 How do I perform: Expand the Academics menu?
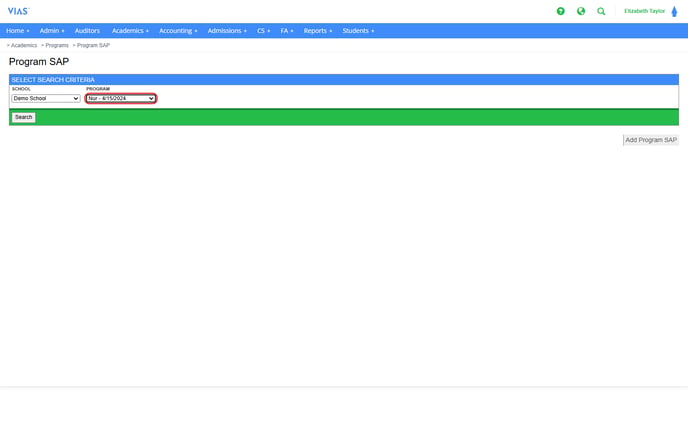point(130,31)
